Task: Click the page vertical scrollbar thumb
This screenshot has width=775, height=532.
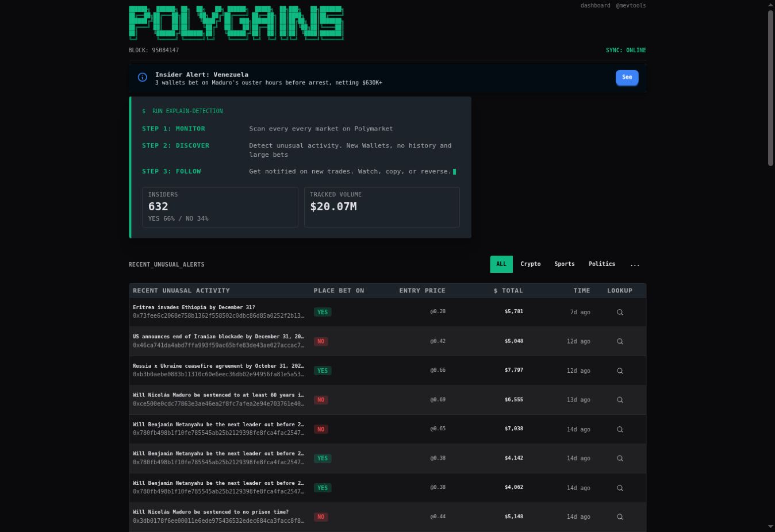Action: (x=770, y=88)
